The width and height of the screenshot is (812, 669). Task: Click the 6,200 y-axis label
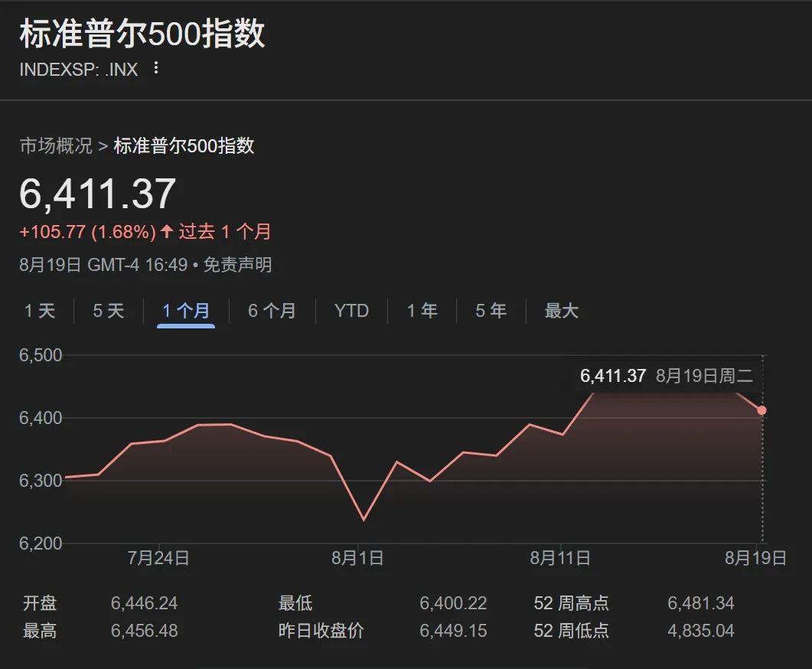point(41,543)
